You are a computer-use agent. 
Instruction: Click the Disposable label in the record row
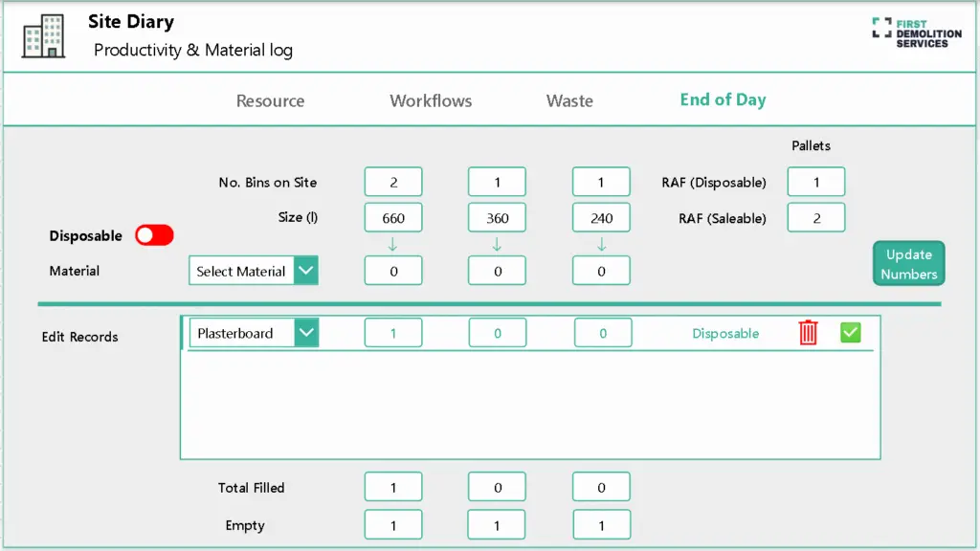[725, 334]
